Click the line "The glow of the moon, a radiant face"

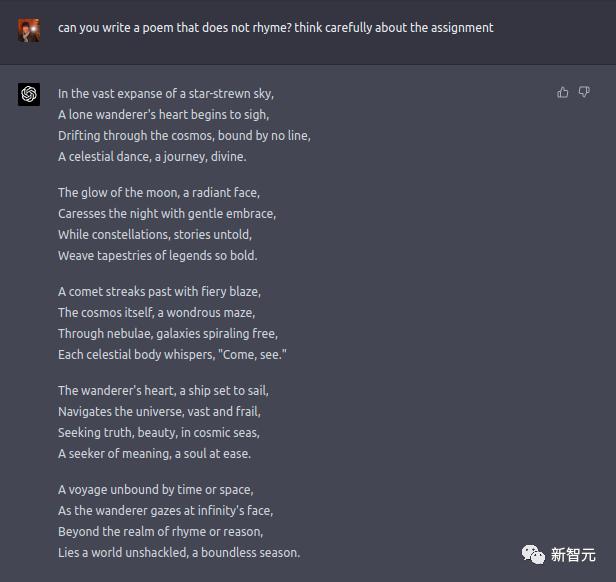point(158,193)
